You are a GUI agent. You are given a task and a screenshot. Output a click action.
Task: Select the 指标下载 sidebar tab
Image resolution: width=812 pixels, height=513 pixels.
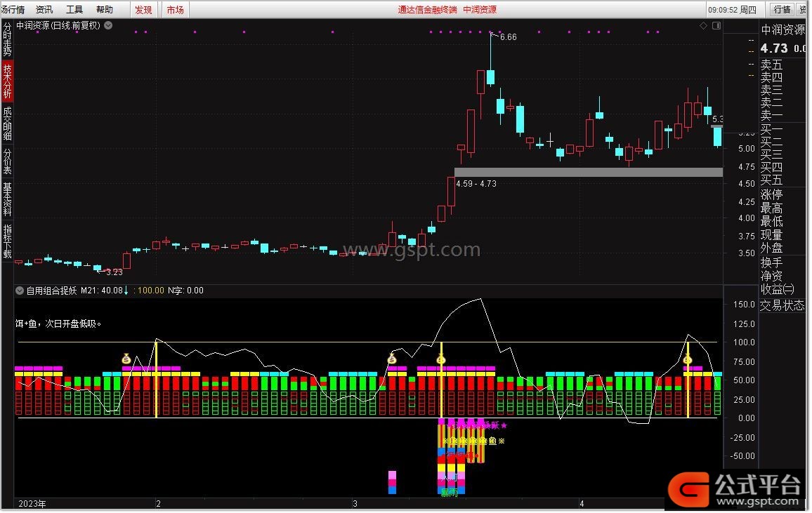[7, 241]
